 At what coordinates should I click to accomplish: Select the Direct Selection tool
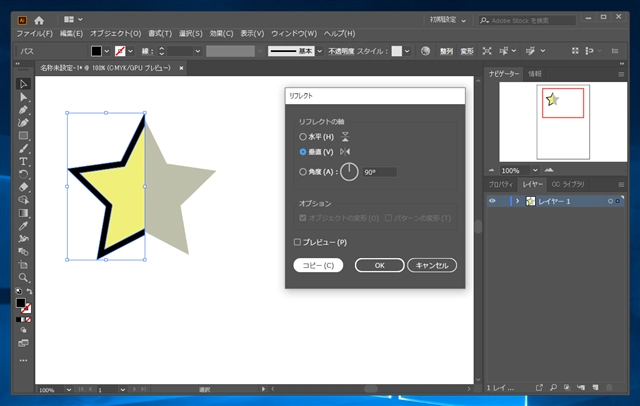click(23, 97)
